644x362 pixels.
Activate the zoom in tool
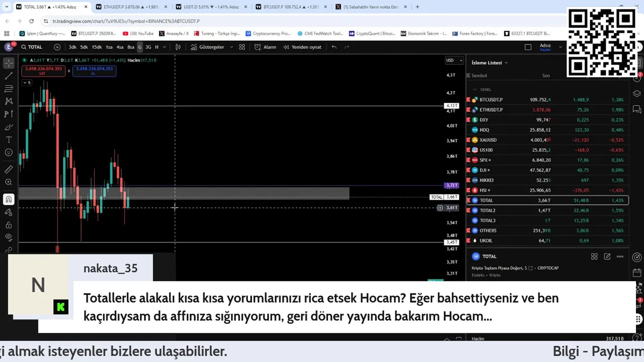tap(9, 182)
